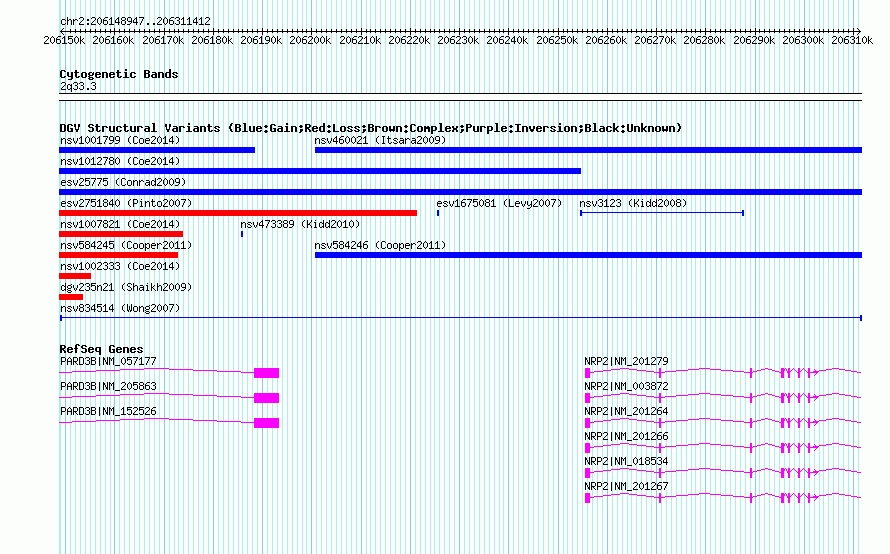
Task: Select the blue gain bar under nsv1001799
Action: [157, 150]
